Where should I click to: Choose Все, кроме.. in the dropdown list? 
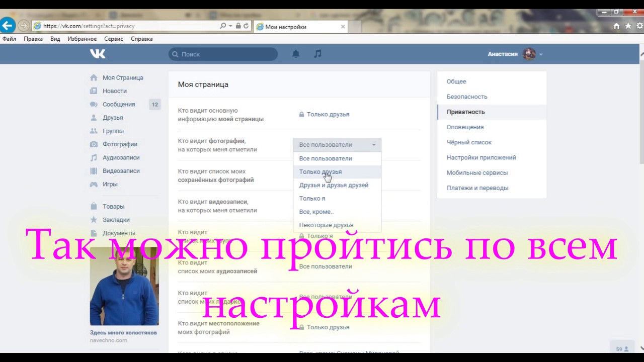(x=337, y=212)
